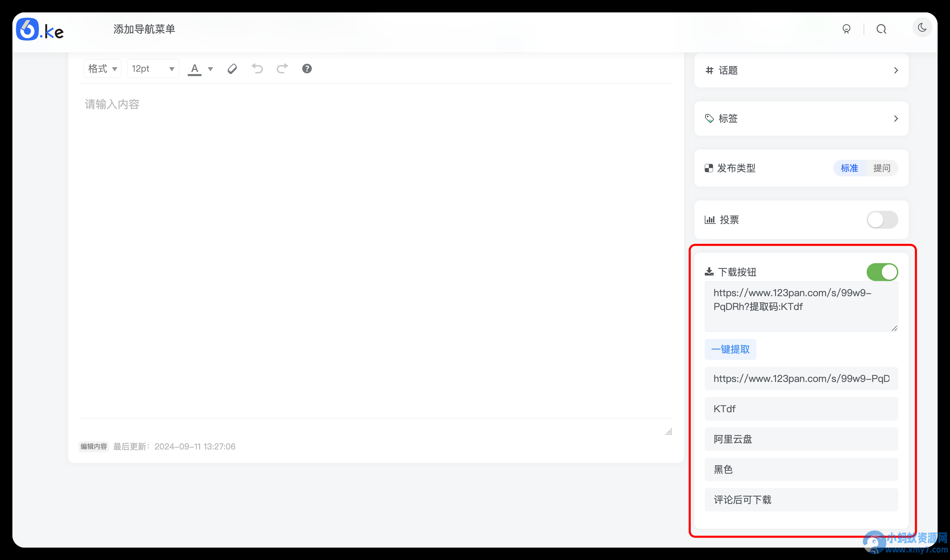The height and width of the screenshot is (560, 950).
Task: Click the 阿里云盘 drive name field
Action: [x=801, y=439]
